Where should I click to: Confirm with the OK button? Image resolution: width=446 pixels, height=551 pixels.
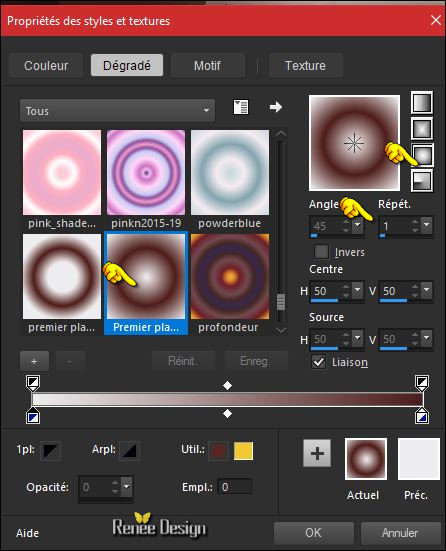(x=313, y=533)
